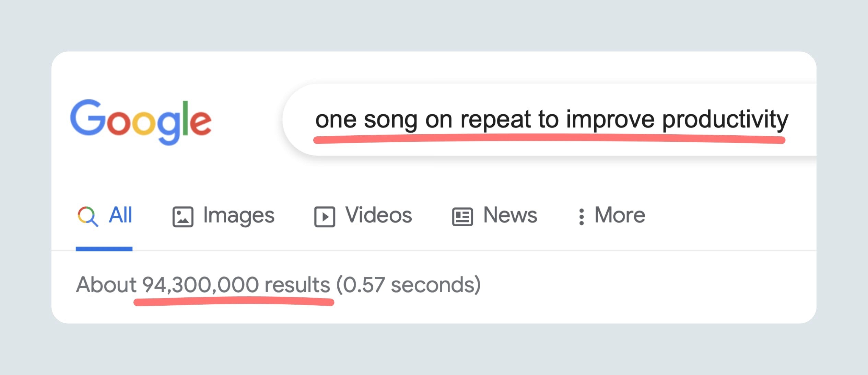Click inside the search query field
Screen dimensions: 868x375
[x=549, y=120]
